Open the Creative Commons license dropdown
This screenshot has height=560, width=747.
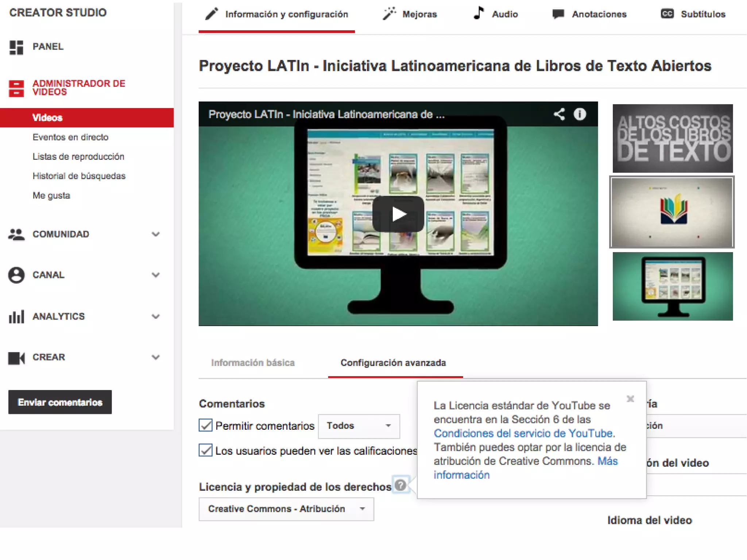coord(286,509)
